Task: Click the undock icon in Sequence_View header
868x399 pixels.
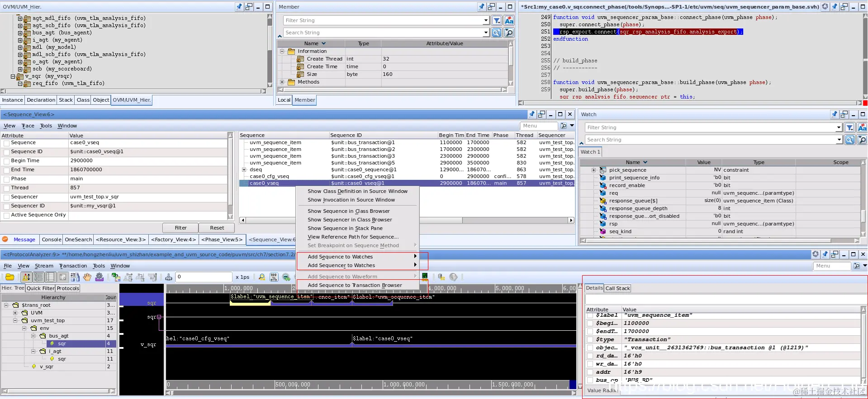Action: tap(541, 114)
